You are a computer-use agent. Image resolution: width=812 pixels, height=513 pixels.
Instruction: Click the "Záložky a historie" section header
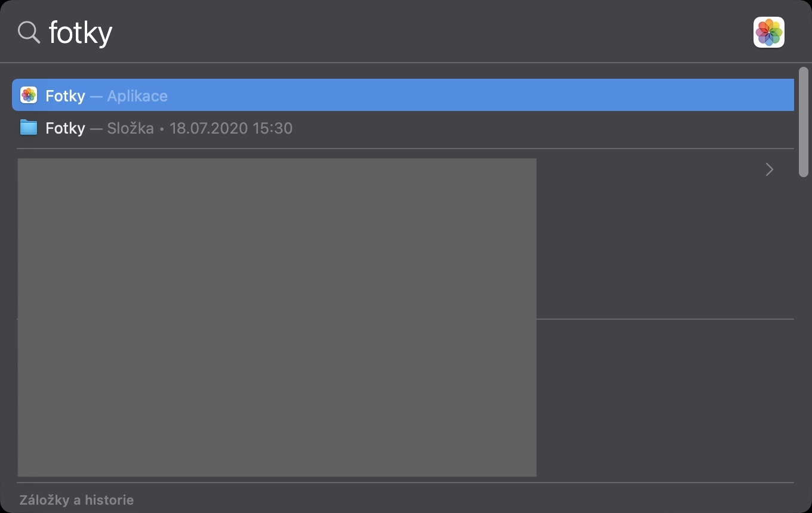point(76,500)
